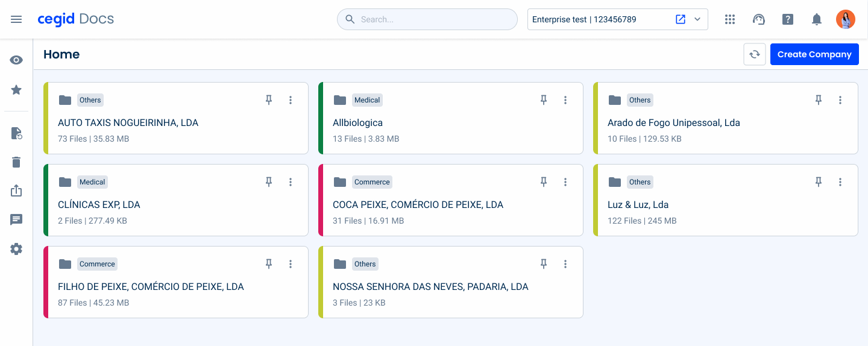Click the share/export icon in the sidebar
Viewport: 868px width, 346px height.
(x=16, y=190)
